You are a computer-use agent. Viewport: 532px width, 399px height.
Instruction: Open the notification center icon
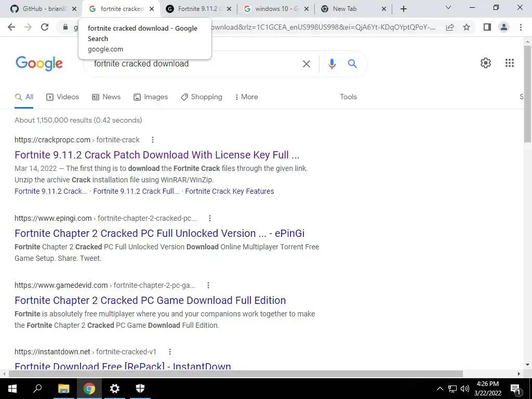(515, 389)
